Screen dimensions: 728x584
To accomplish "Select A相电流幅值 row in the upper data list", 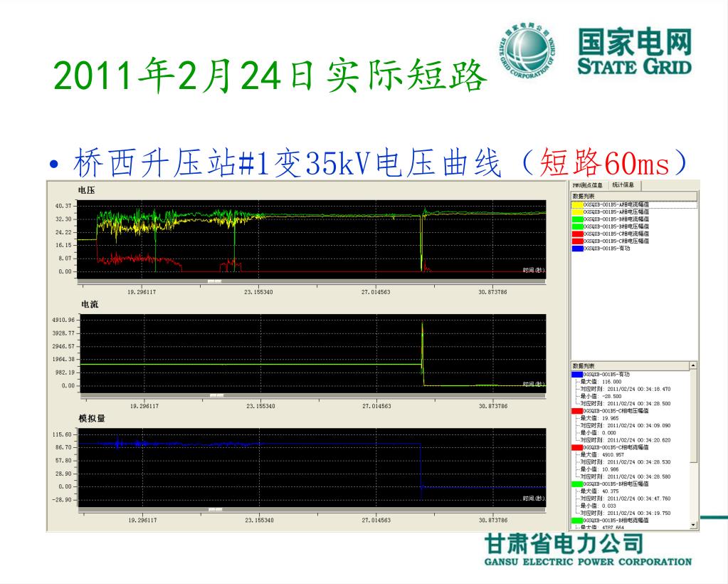I will point(634,204).
